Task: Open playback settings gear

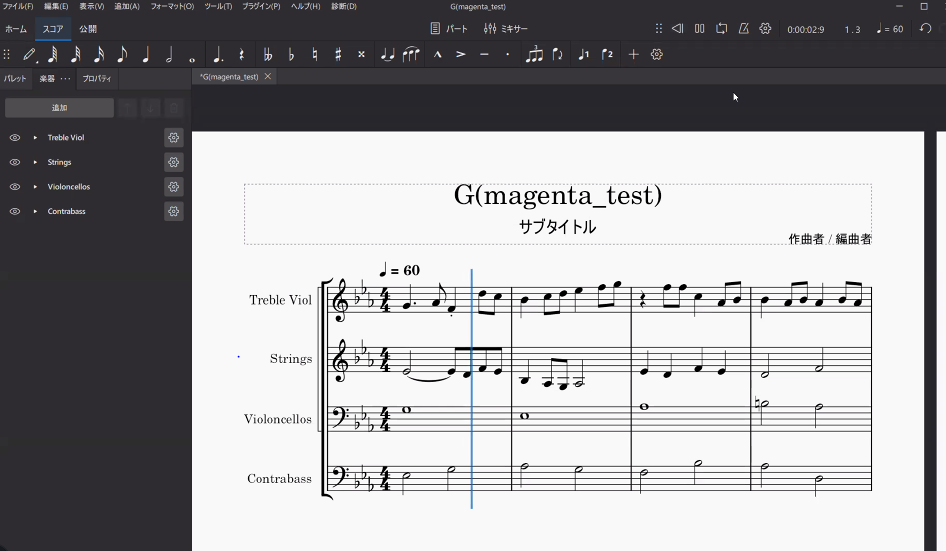Action: pos(765,28)
